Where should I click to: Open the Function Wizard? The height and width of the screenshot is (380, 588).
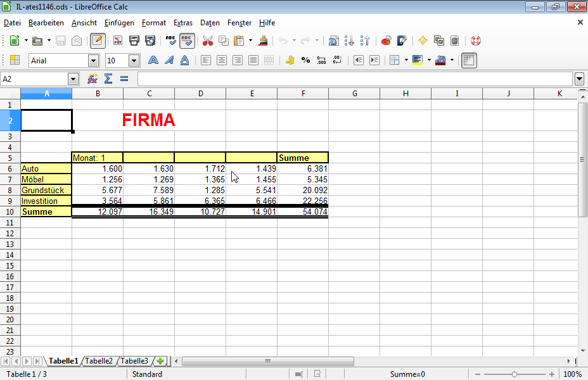(x=93, y=79)
